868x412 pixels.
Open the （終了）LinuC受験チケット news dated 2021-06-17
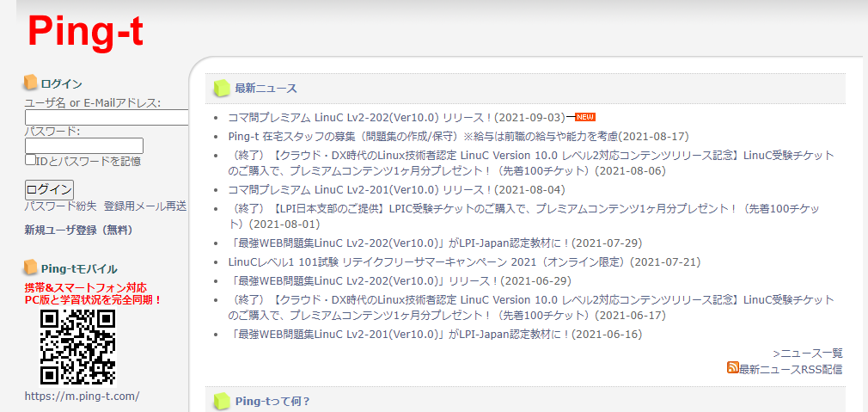tap(531, 307)
